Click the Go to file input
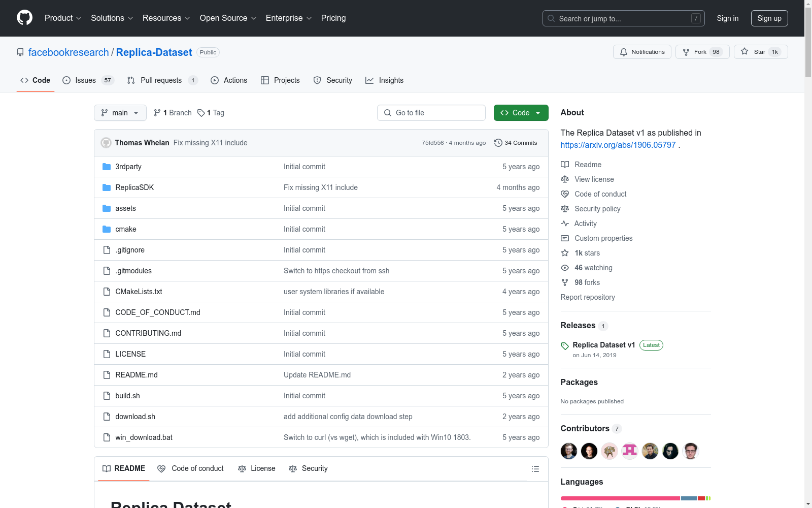The width and height of the screenshot is (812, 508). (431, 113)
